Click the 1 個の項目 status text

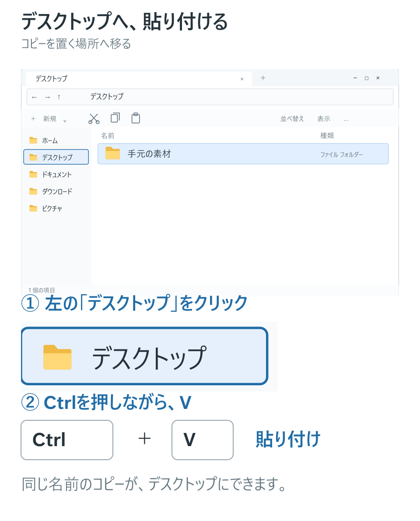[x=42, y=290]
